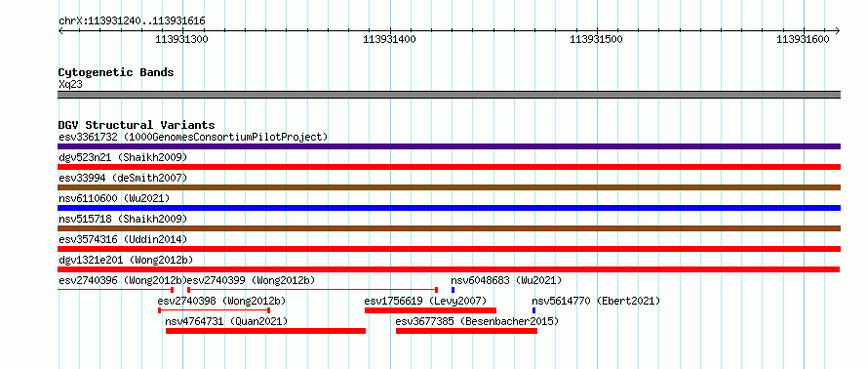Open variant nsv515718 (Shaikh2009) label

coord(123,219)
